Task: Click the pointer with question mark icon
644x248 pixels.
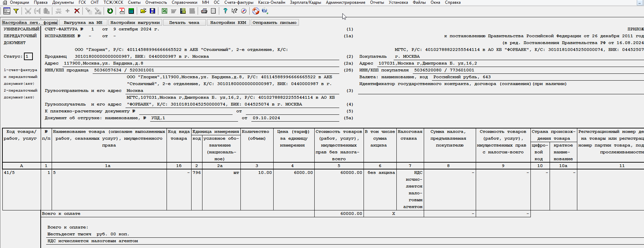Action: [x=234, y=11]
